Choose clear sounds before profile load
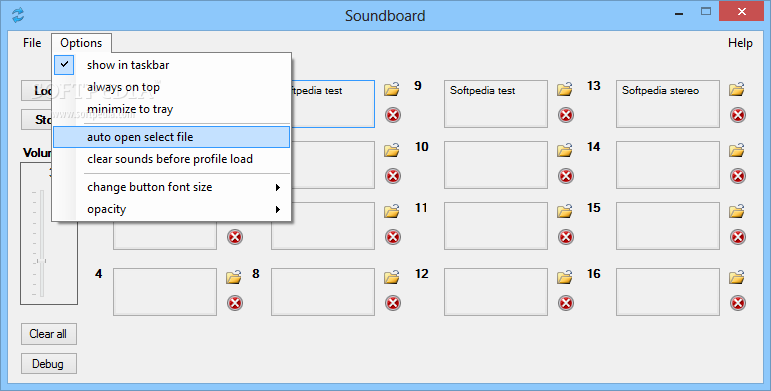The image size is (771, 391). (x=172, y=159)
